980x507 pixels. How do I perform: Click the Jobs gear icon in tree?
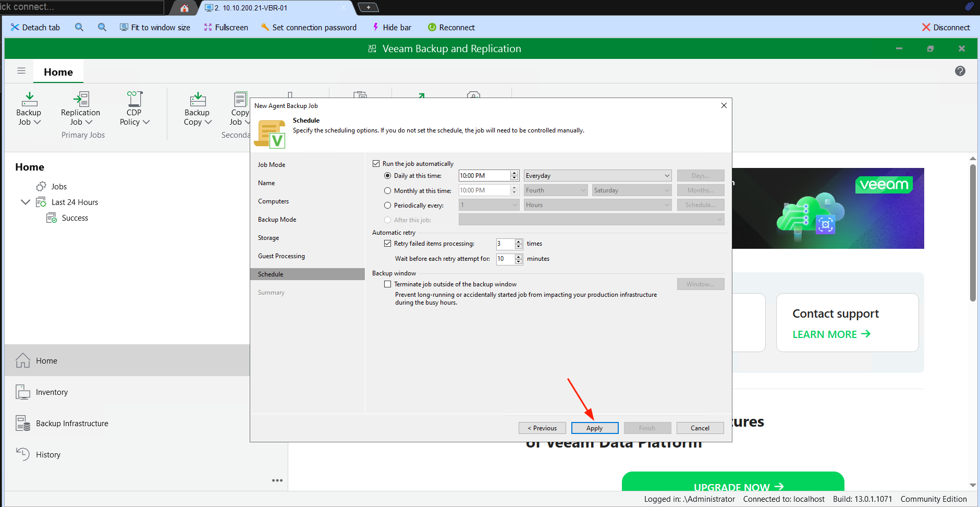(x=41, y=186)
